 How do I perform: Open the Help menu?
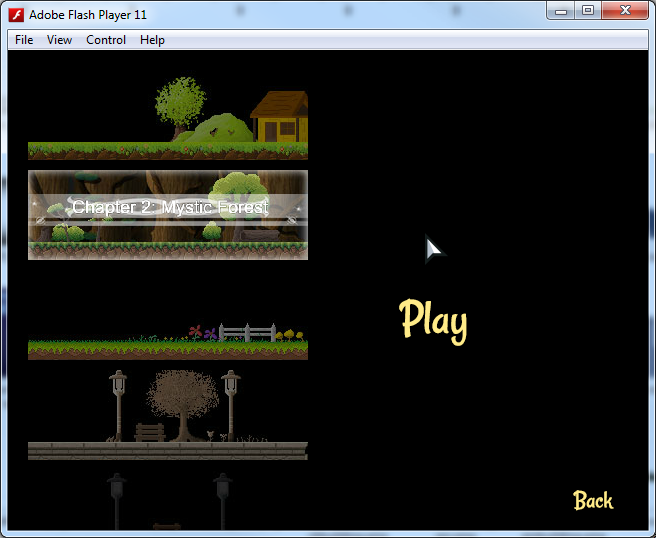tap(152, 40)
